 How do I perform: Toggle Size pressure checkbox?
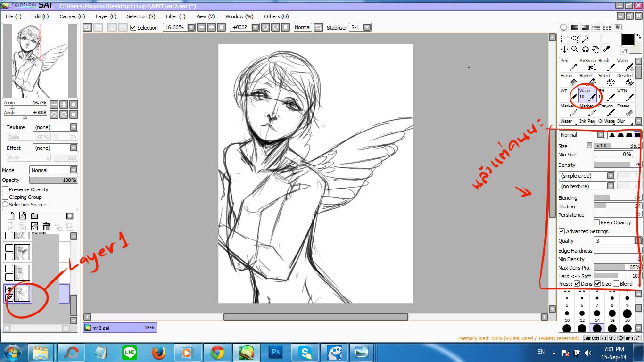coord(597,284)
